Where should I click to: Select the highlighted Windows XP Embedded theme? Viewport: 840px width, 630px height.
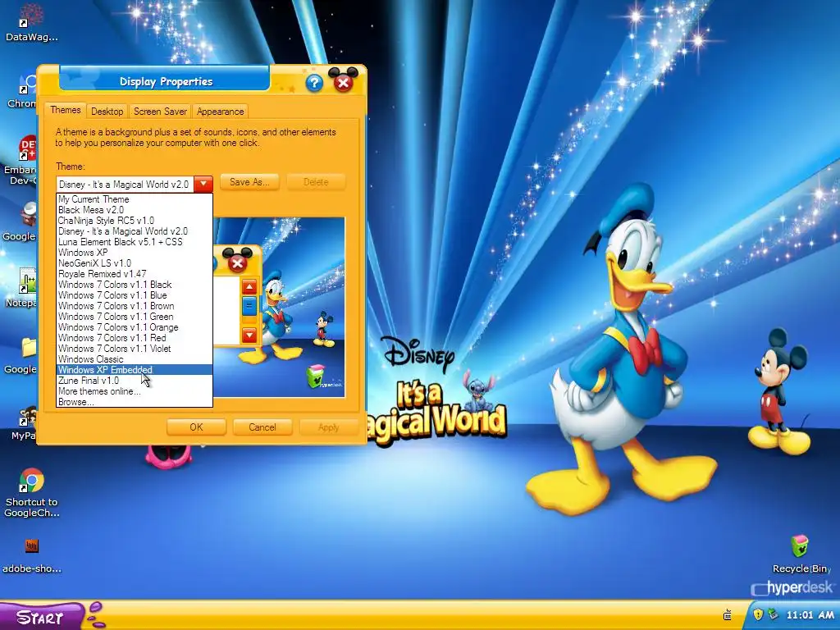tap(135, 370)
